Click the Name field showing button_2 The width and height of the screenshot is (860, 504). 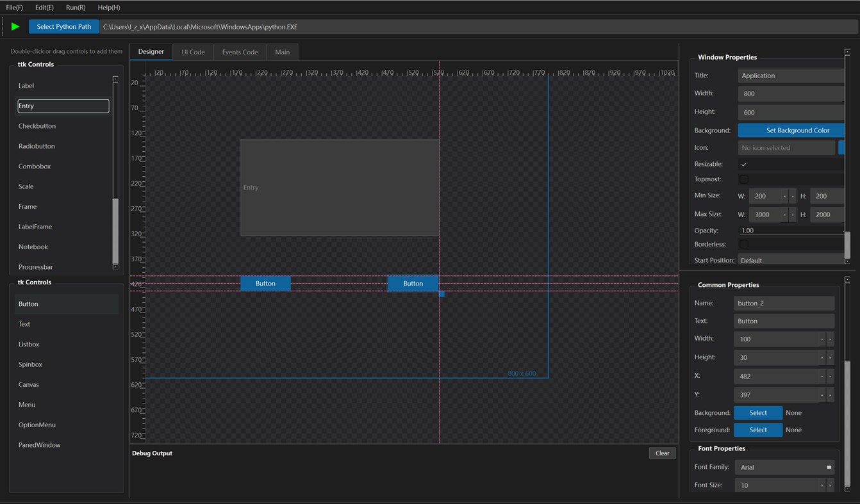pyautogui.click(x=784, y=303)
